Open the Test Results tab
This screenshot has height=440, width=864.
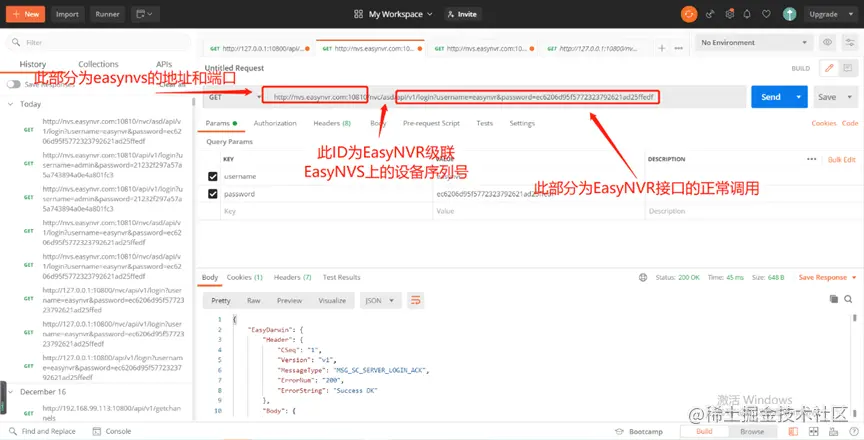pos(342,278)
